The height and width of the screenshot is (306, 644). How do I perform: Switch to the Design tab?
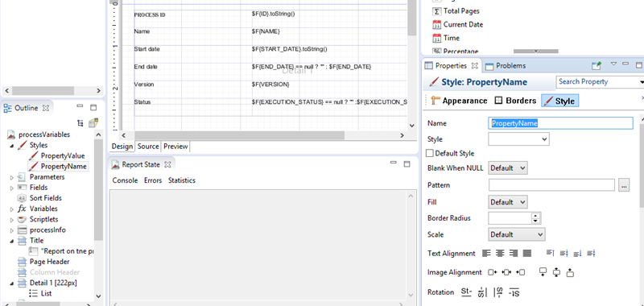point(122,147)
